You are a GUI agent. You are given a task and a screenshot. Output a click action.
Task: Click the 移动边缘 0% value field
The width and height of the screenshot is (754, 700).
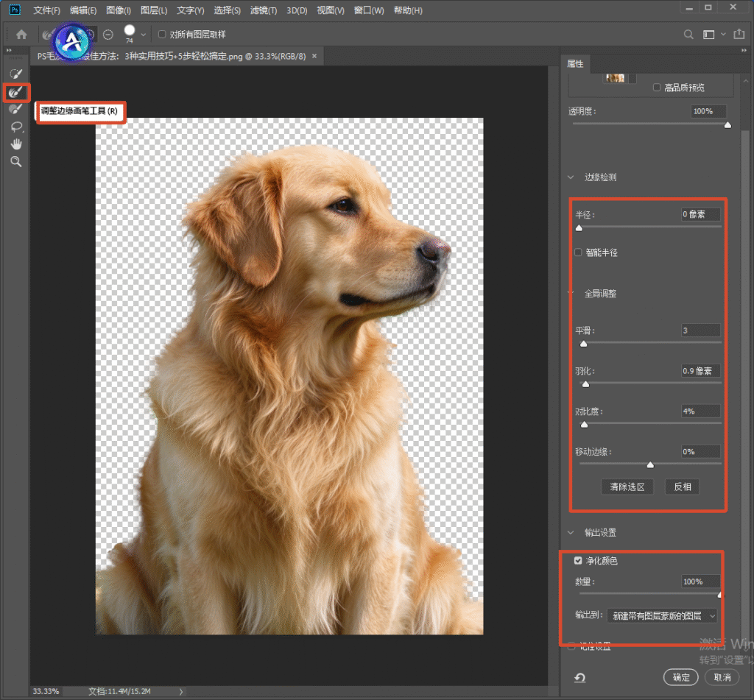[x=701, y=451]
